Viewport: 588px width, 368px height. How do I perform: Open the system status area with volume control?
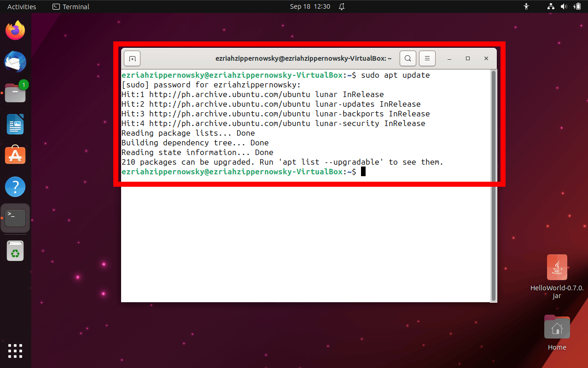coord(564,6)
